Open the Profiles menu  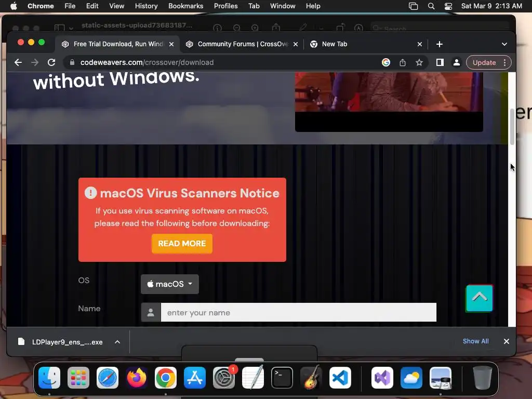tap(225, 6)
